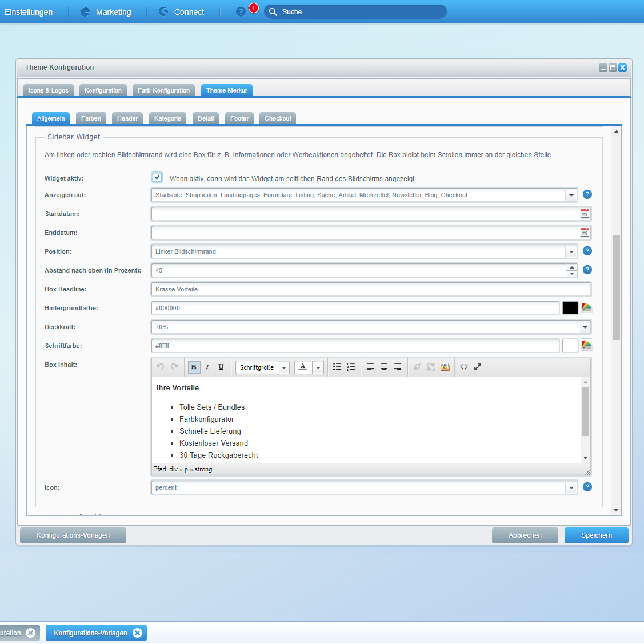
Task: Apply italic formatting in editor toolbar
Action: pos(207,367)
